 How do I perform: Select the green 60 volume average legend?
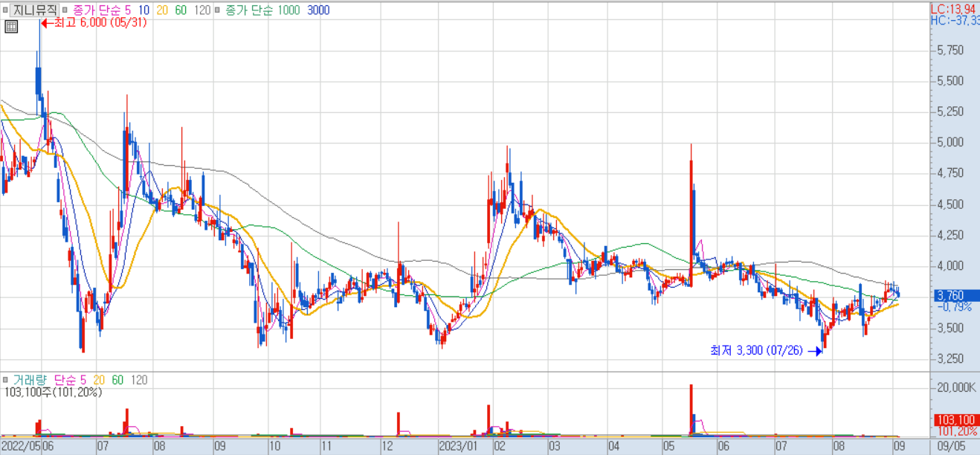coord(119,380)
